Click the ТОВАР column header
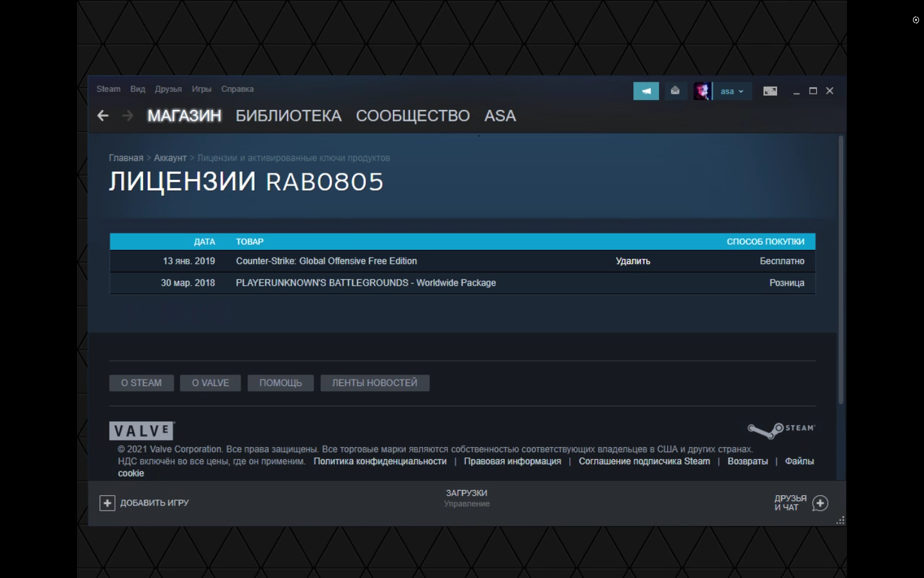This screenshot has height=578, width=924. 250,241
